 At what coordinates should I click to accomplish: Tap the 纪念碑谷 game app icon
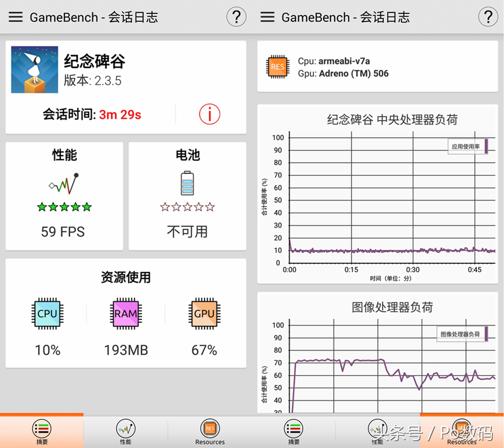[35, 70]
